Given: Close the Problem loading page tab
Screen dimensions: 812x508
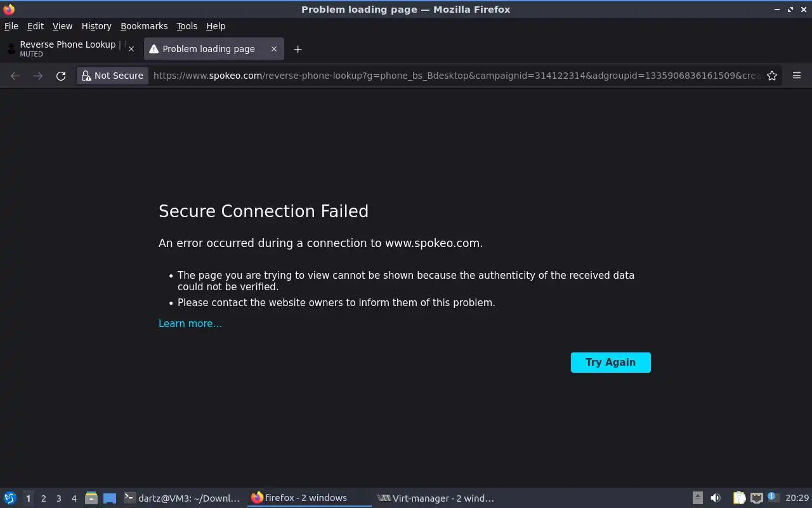Looking at the screenshot, I should point(274,49).
